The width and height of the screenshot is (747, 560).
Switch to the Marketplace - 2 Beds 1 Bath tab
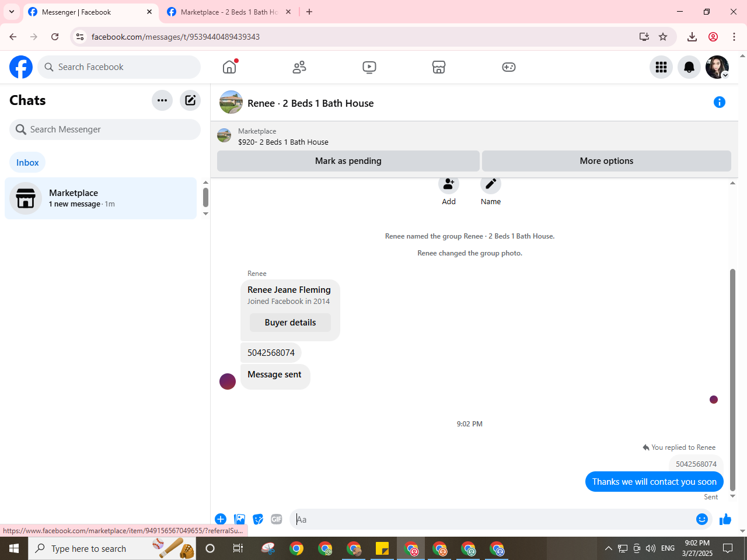[x=229, y=12]
